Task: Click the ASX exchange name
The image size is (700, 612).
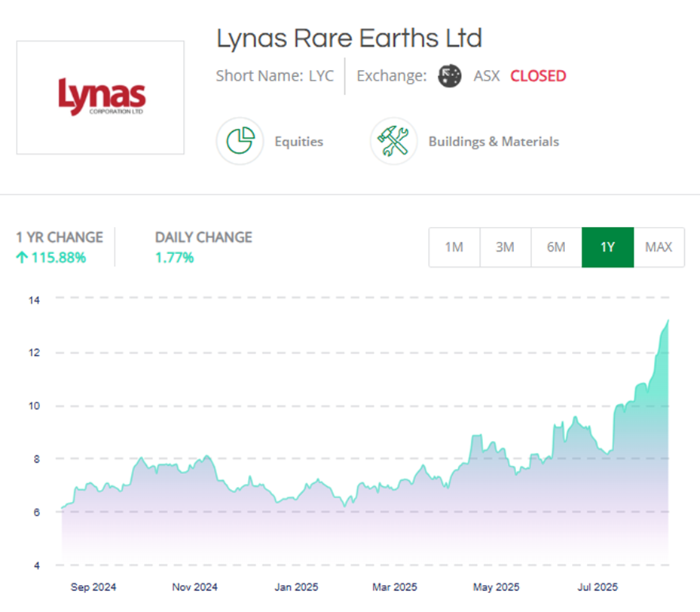Action: coord(486,76)
